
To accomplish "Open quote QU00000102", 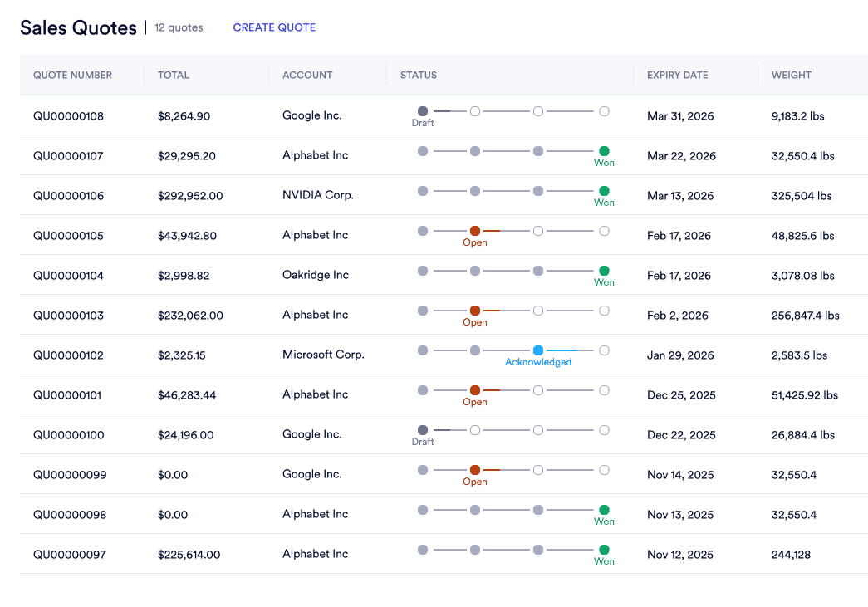I will [68, 355].
